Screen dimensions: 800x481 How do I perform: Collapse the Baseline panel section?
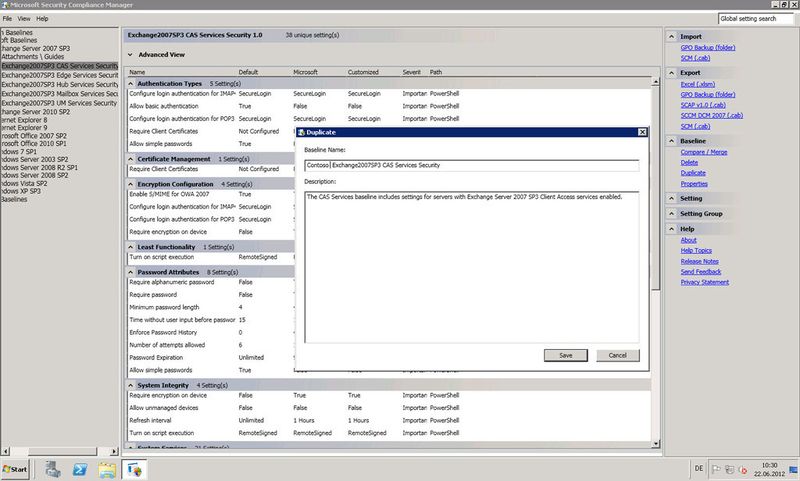point(671,141)
